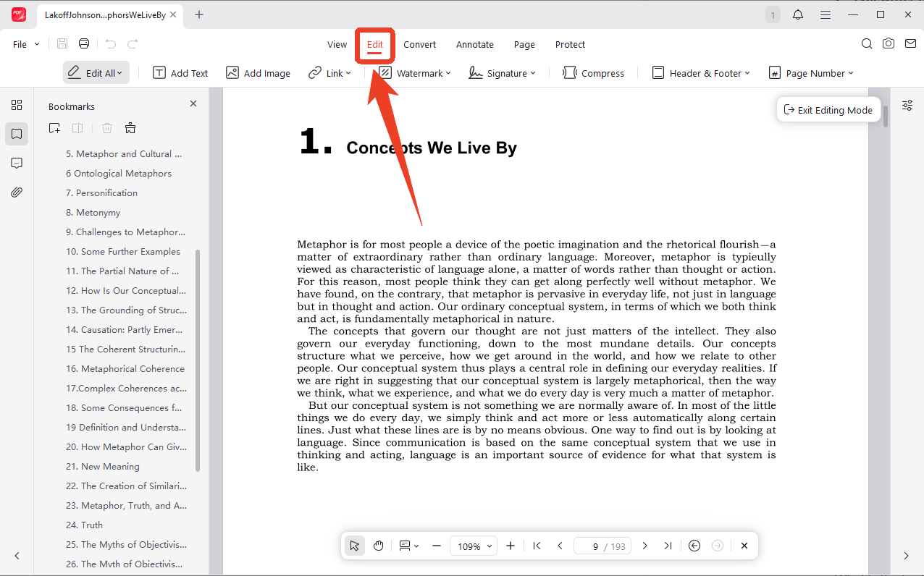
Task: Open bookmark '8. Metonymy'
Action: tap(93, 213)
